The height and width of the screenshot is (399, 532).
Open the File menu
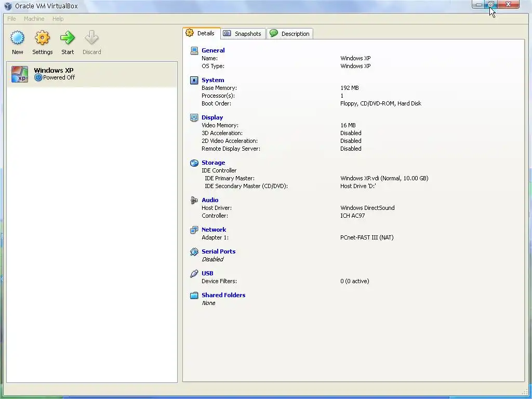(x=11, y=19)
